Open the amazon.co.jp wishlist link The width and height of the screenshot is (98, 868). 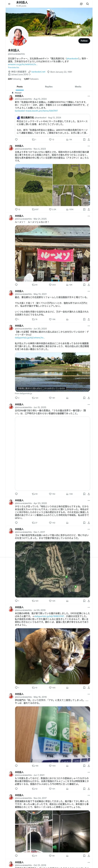tap(23, 64)
